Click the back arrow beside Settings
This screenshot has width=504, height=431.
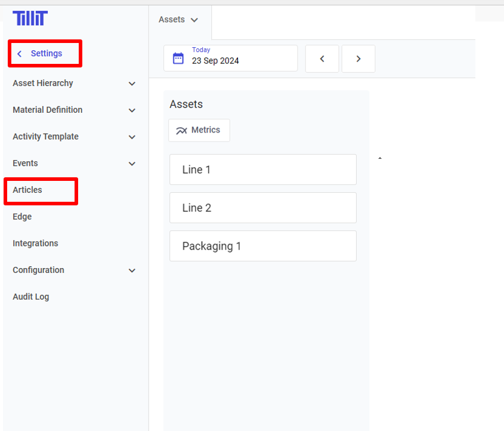[20, 54]
